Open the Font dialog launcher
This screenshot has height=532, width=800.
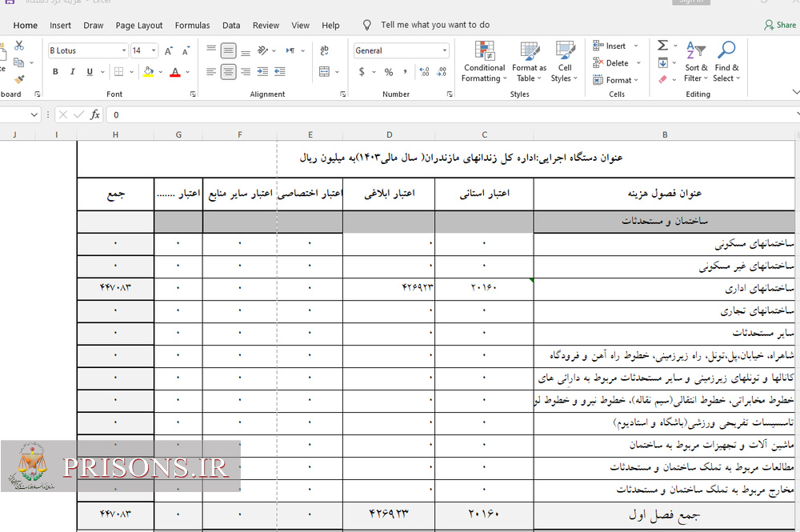click(x=193, y=94)
